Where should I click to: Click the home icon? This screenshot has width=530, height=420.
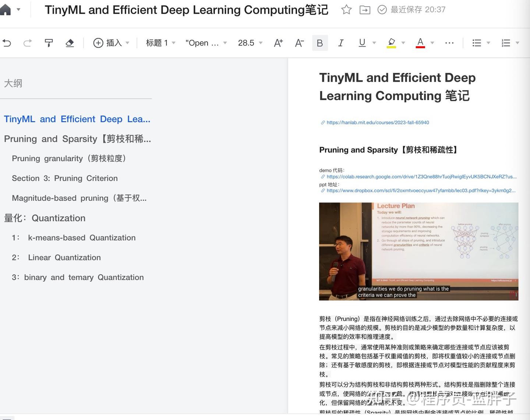tap(5, 10)
